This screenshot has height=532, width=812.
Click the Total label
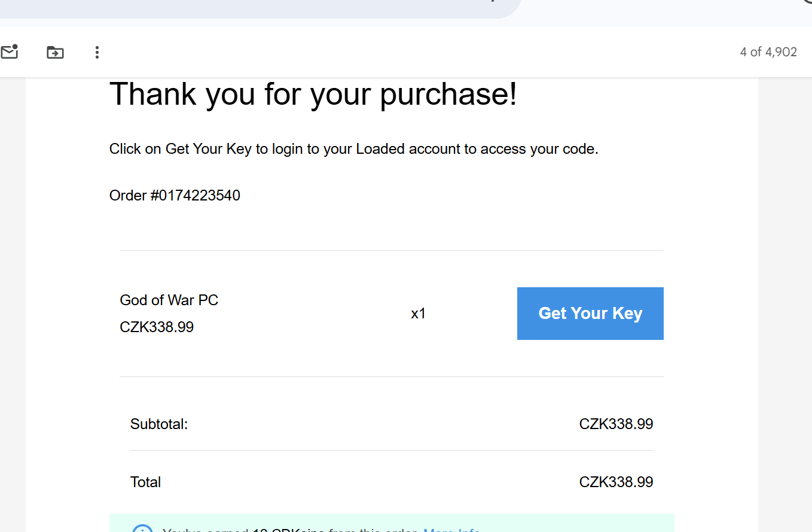pos(145,482)
